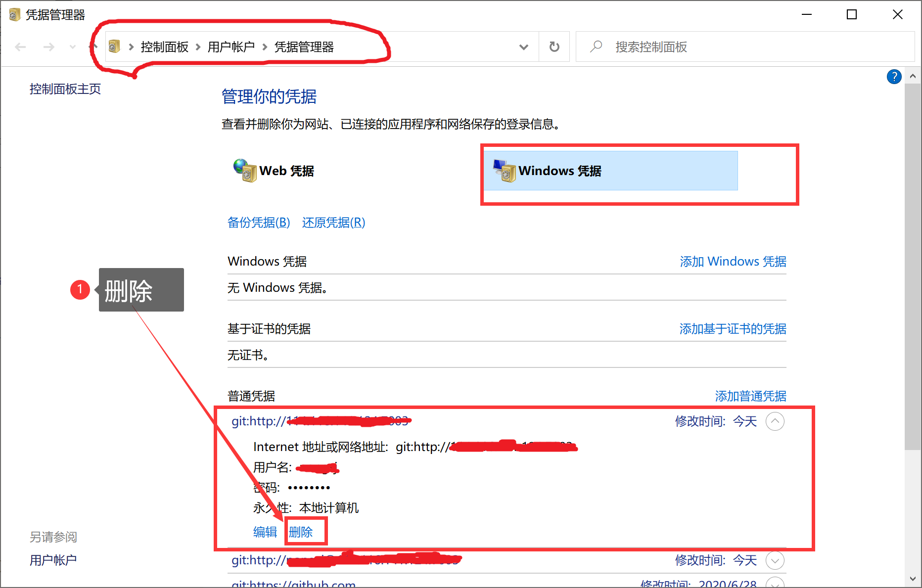This screenshot has height=588, width=922.
Task: Click the 还原凭据(R) link
Action: click(334, 223)
